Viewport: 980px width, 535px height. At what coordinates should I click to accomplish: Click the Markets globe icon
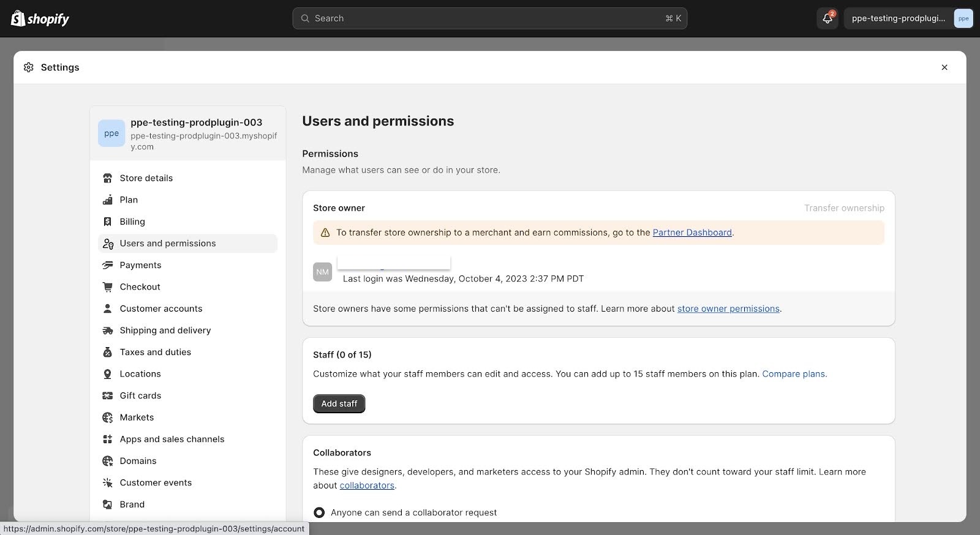click(x=108, y=417)
